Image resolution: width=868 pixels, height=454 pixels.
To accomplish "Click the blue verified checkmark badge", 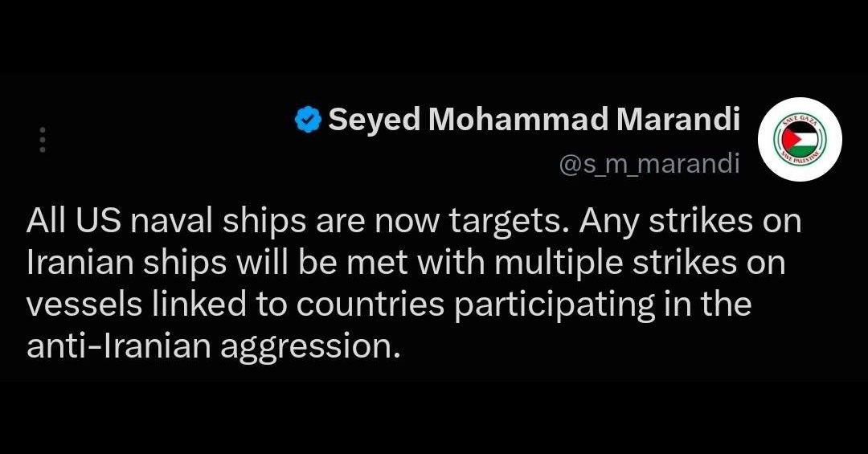I will [307, 120].
